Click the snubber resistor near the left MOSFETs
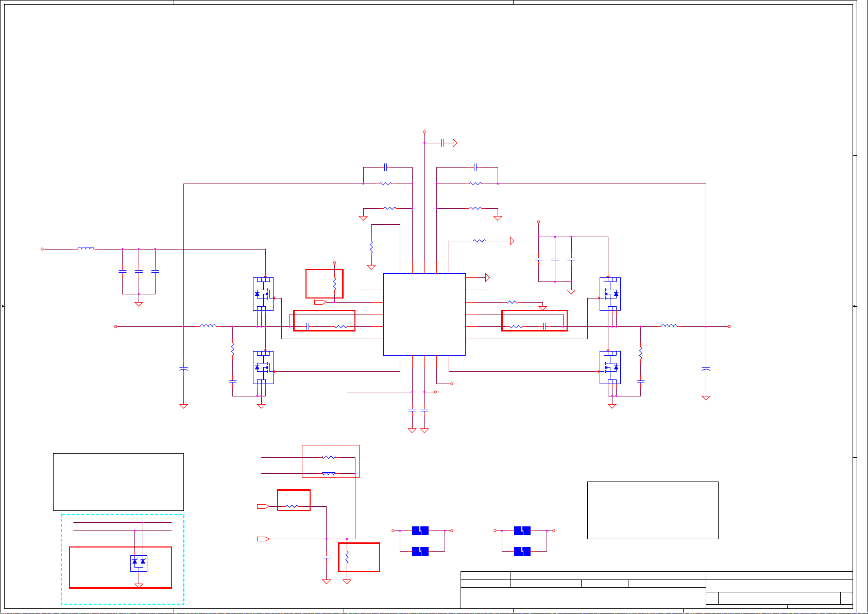The image size is (868, 614). point(232,350)
